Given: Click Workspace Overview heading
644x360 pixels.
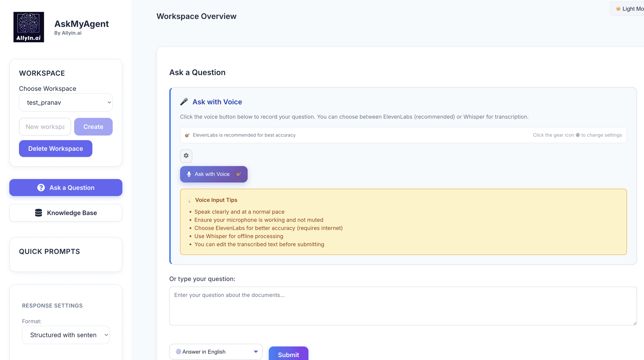Looking at the screenshot, I should 196,16.
